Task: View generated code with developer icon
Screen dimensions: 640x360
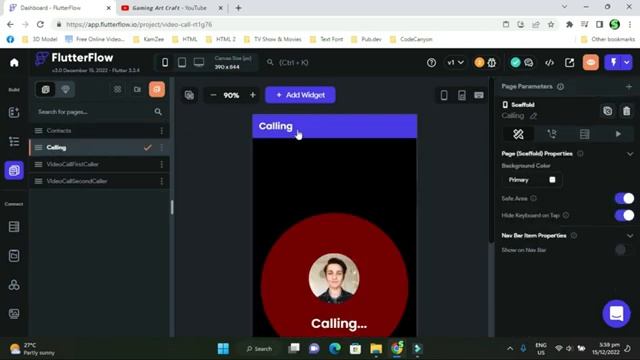Action: click(x=549, y=63)
